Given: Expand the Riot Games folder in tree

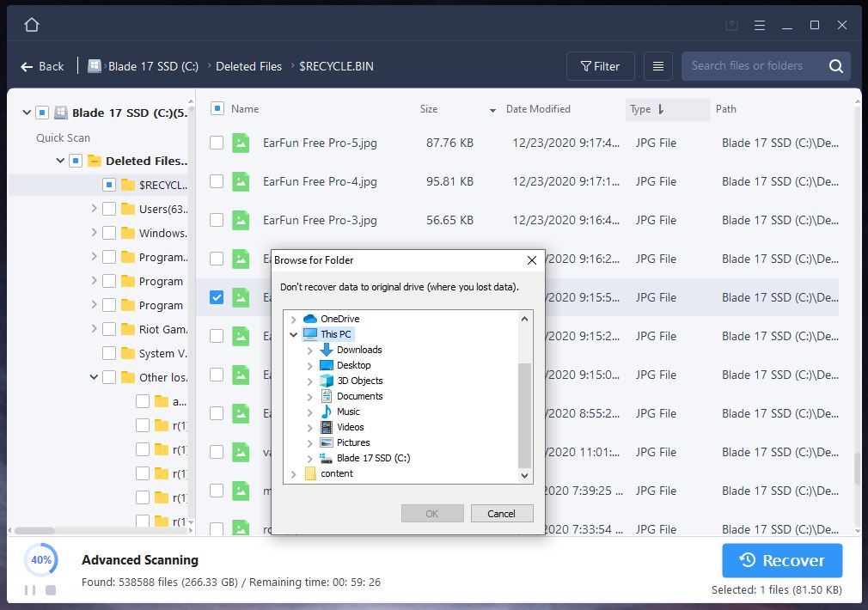Looking at the screenshot, I should pyautogui.click(x=94, y=329).
